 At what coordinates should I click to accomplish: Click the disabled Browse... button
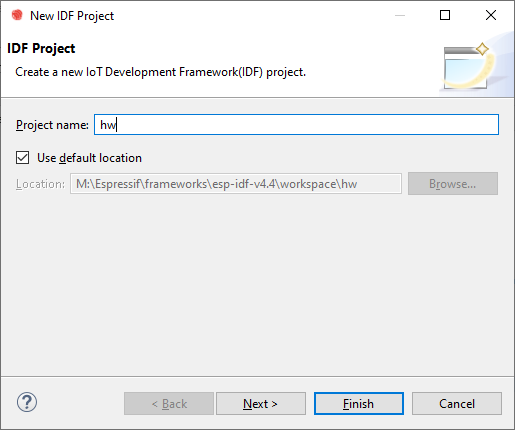pos(453,184)
